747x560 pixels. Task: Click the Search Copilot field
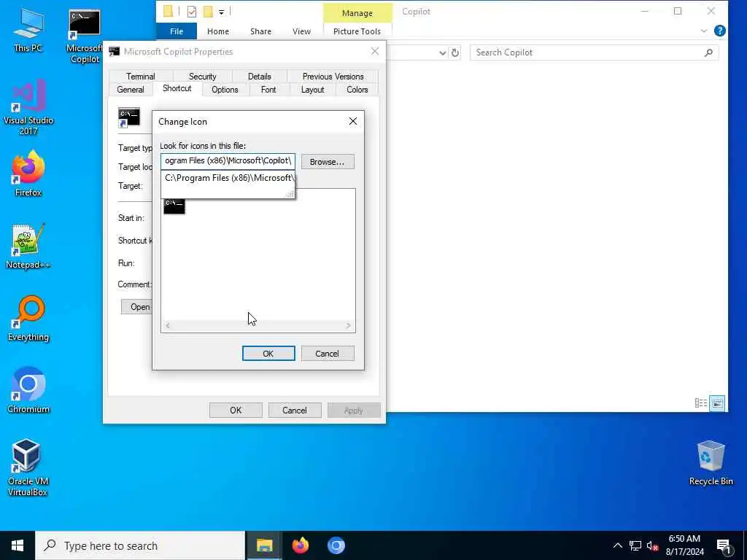(x=594, y=52)
